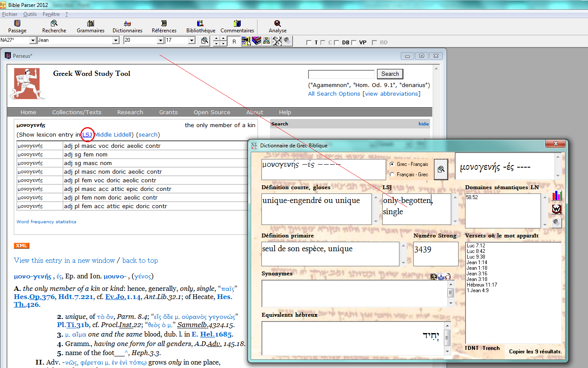Click the second down arrow stepper
588x368 pixels.
point(223,43)
